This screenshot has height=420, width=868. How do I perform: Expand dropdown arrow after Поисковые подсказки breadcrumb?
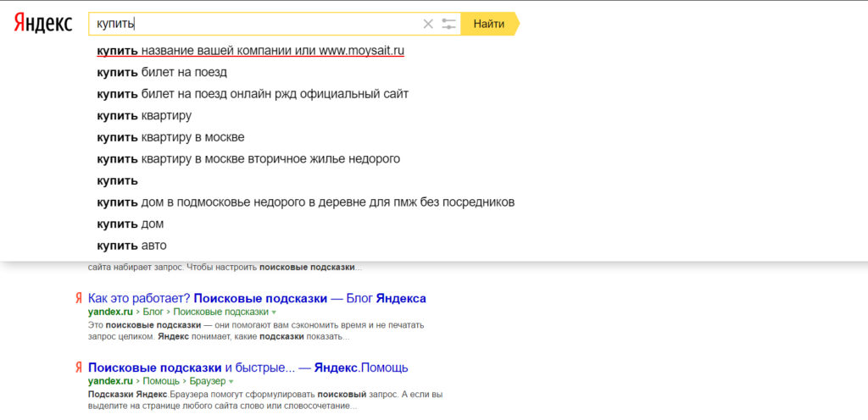pos(274,312)
